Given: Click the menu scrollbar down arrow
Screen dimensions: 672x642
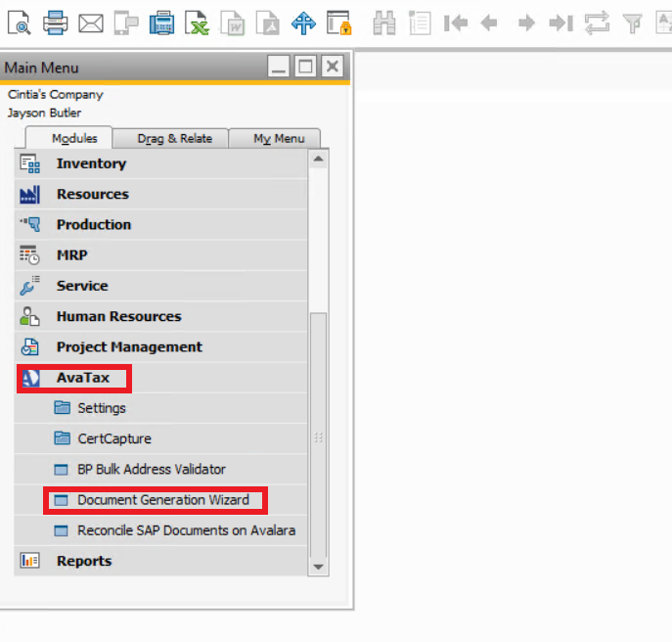Looking at the screenshot, I should coord(318,567).
